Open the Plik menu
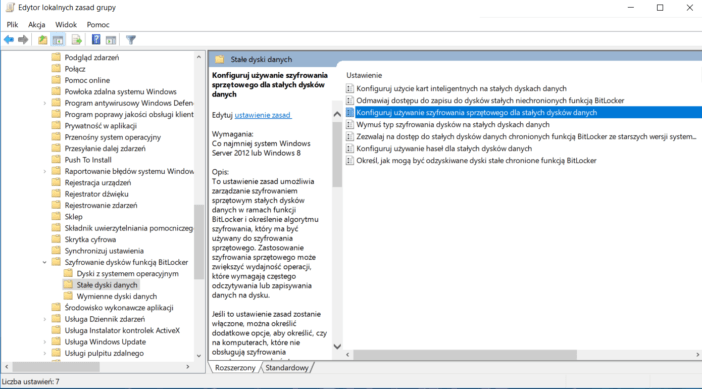Image resolution: width=702 pixels, height=389 pixels. [x=12, y=25]
